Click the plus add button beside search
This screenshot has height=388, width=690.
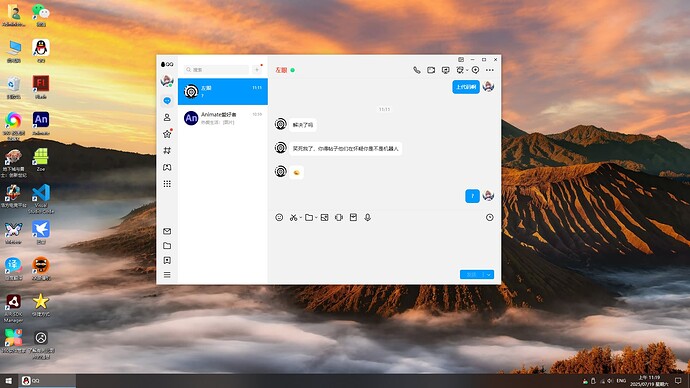click(x=257, y=70)
